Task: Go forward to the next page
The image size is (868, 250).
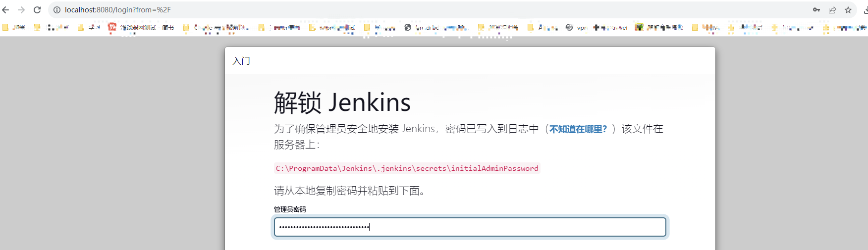Action: click(x=21, y=10)
